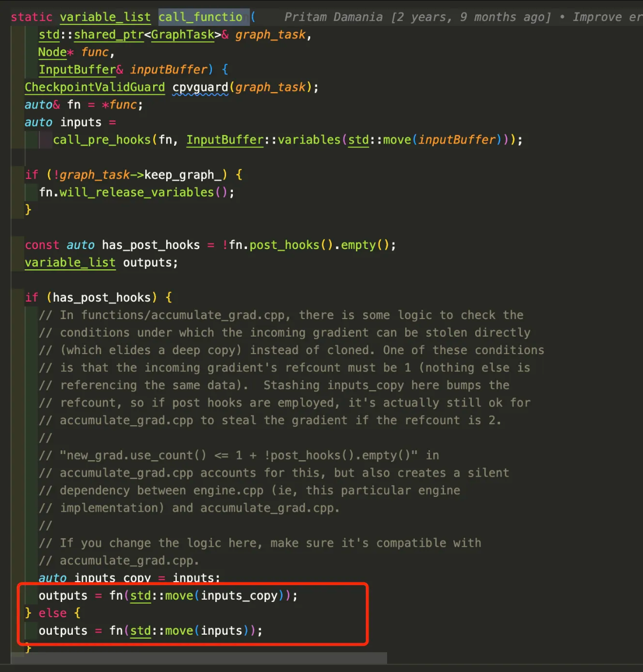Click the '} else {' line
The height and width of the screenshot is (672, 643).
coord(53,614)
